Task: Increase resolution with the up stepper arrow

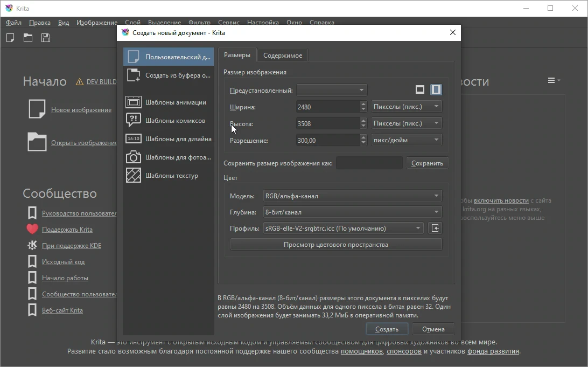Action: pos(363,137)
